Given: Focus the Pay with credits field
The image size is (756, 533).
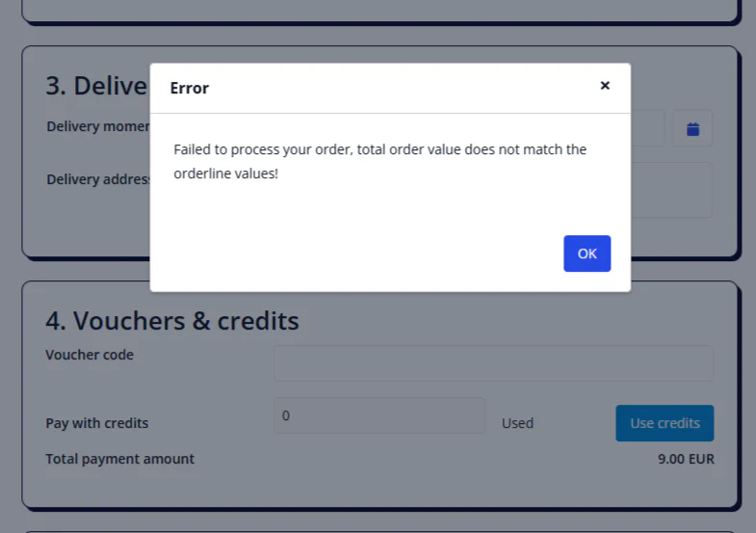Looking at the screenshot, I should click(x=379, y=415).
